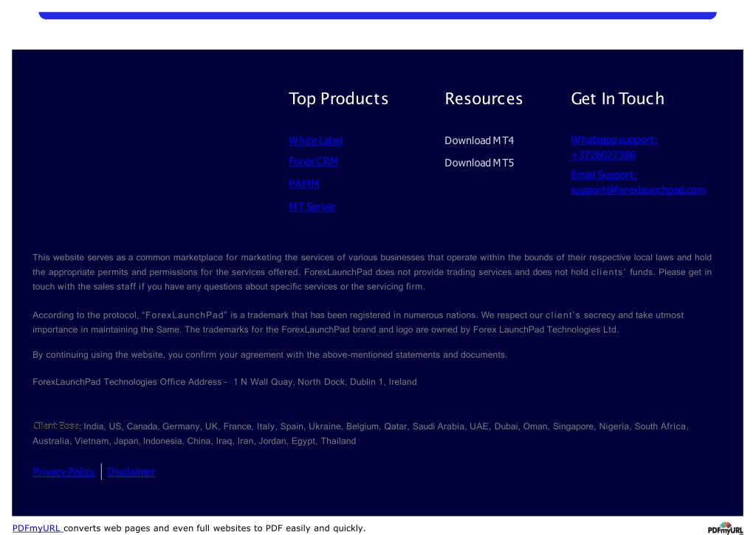Viewport: 756px width, 535px height.
Task: Open the Disclaimer link
Action: pos(131,471)
